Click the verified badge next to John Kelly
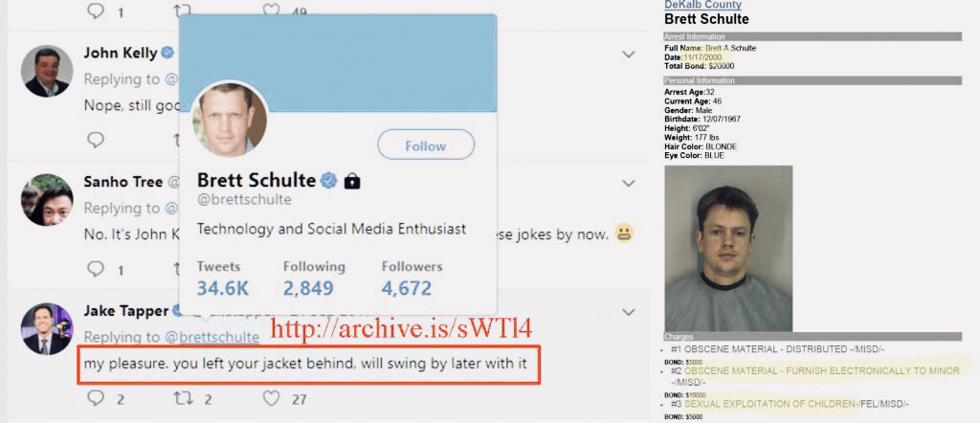Viewport: 980px width, 423px height. 167,53
